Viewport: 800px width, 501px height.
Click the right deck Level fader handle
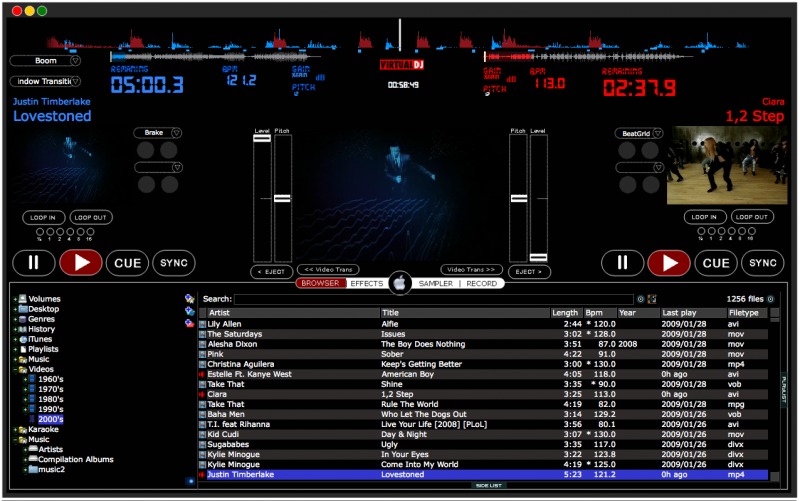[x=538, y=258]
